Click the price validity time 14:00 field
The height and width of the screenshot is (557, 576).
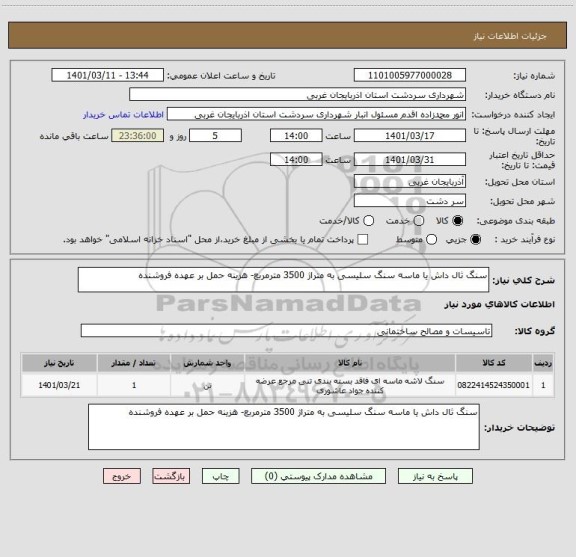pos(296,159)
